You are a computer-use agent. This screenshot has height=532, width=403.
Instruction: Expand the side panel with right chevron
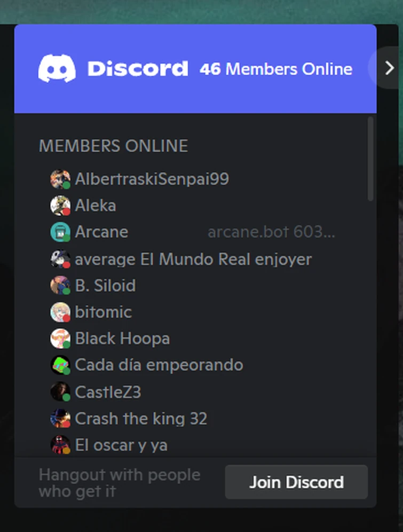click(x=389, y=68)
